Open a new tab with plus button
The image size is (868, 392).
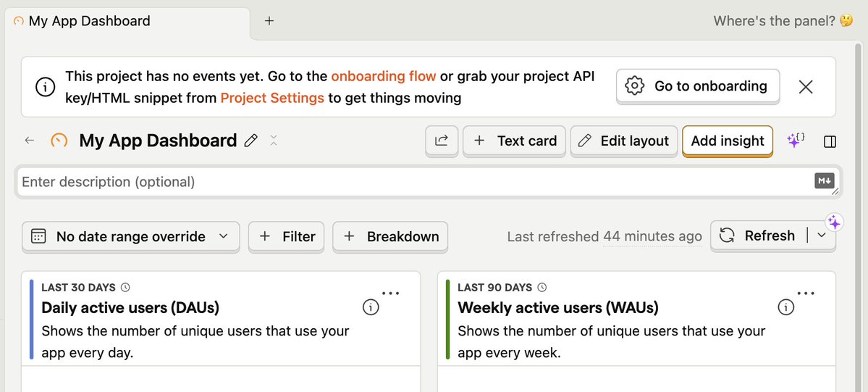tap(269, 21)
